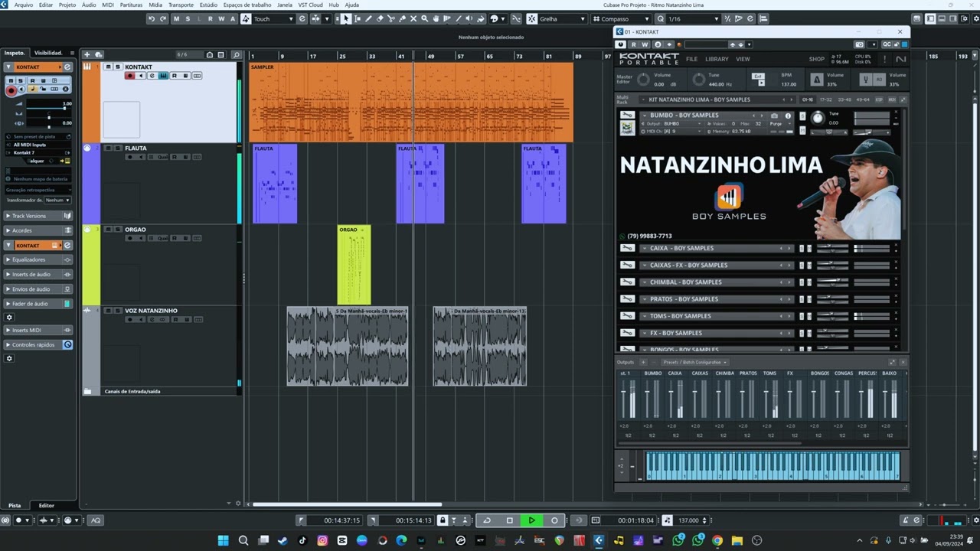Toggle record enable on KONTAKT track
This screenshot has height=551, width=980.
pyautogui.click(x=130, y=76)
